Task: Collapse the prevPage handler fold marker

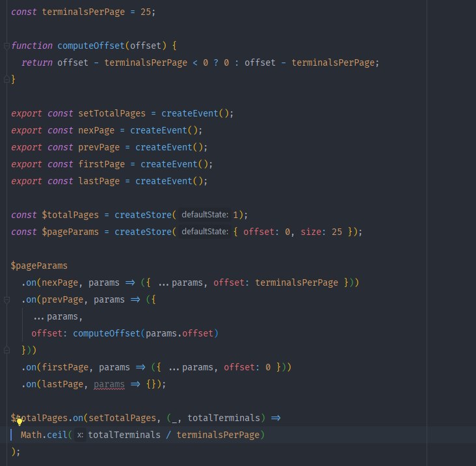Action: pyautogui.click(x=7, y=300)
